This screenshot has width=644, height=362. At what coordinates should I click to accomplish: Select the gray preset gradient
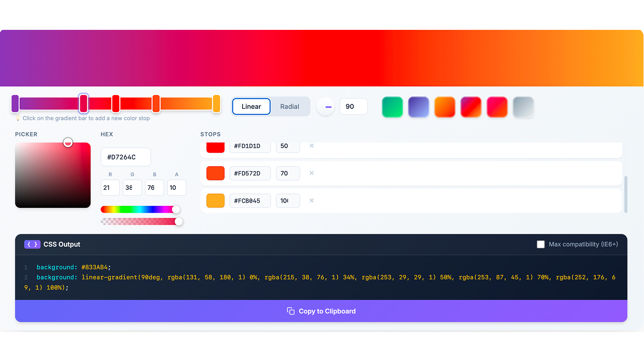[523, 107]
